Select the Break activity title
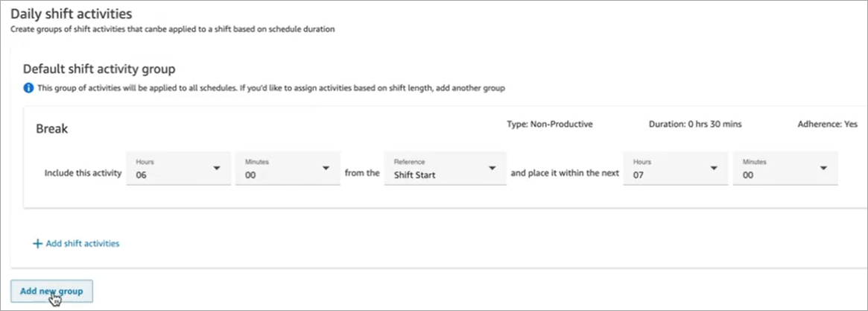 coord(52,129)
